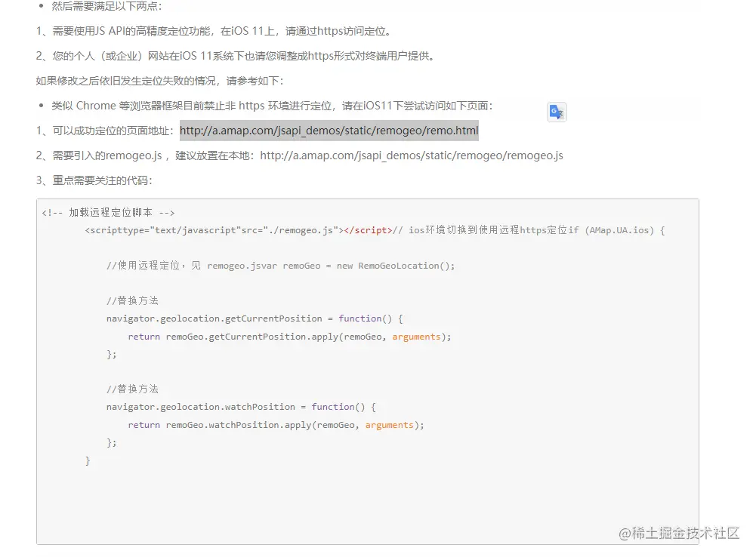This screenshot has height=557, width=756.
Task: Click the Google Translate popup icon
Action: [557, 112]
